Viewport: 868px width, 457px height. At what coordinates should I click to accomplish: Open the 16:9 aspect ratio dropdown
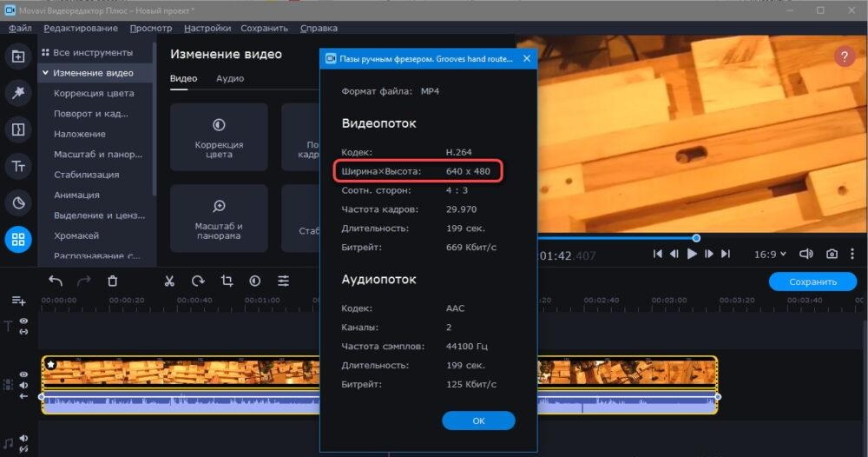coord(771,254)
